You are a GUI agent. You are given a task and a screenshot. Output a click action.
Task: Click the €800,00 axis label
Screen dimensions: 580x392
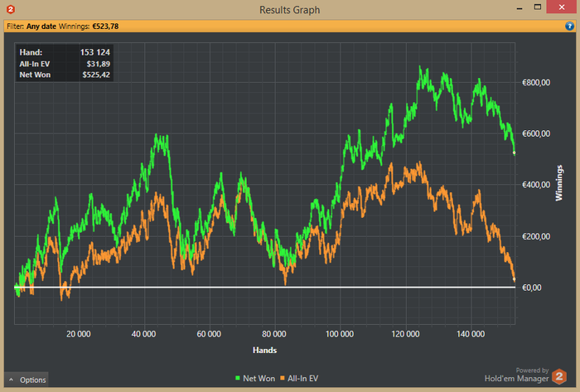pos(536,83)
